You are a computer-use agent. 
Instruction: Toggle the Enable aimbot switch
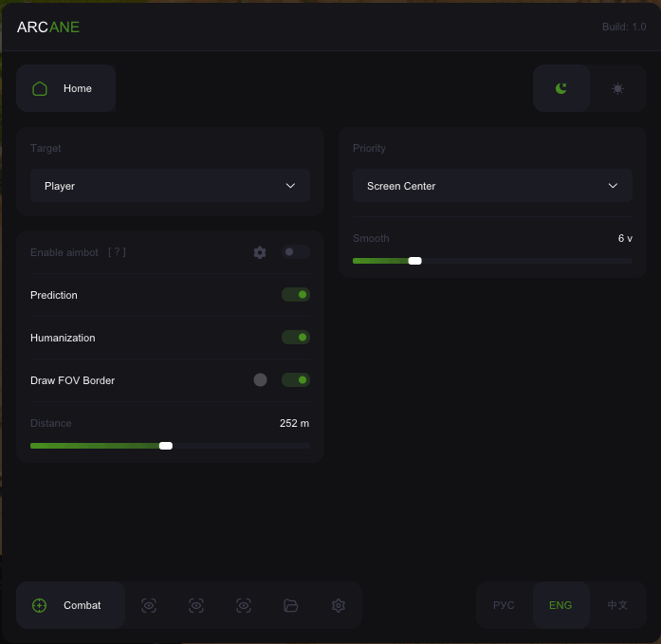tap(295, 252)
